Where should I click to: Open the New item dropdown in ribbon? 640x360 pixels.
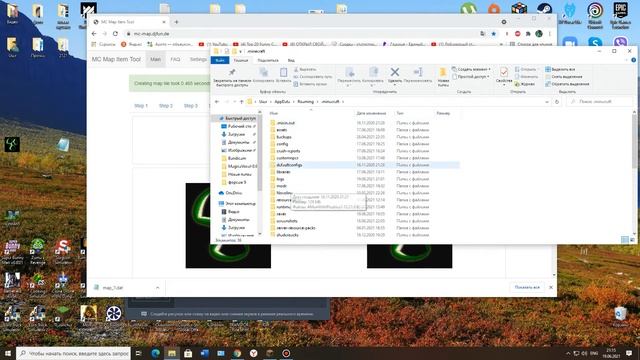pos(471,69)
